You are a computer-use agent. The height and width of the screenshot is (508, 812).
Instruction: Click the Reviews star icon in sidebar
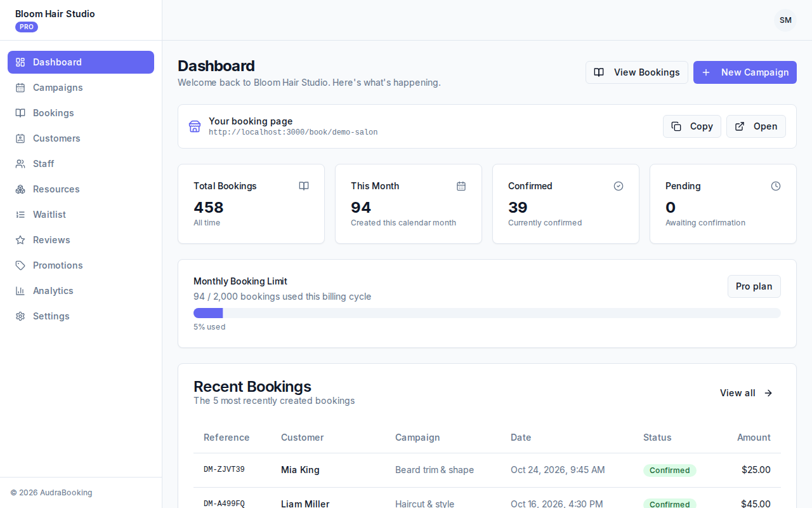[20, 240]
